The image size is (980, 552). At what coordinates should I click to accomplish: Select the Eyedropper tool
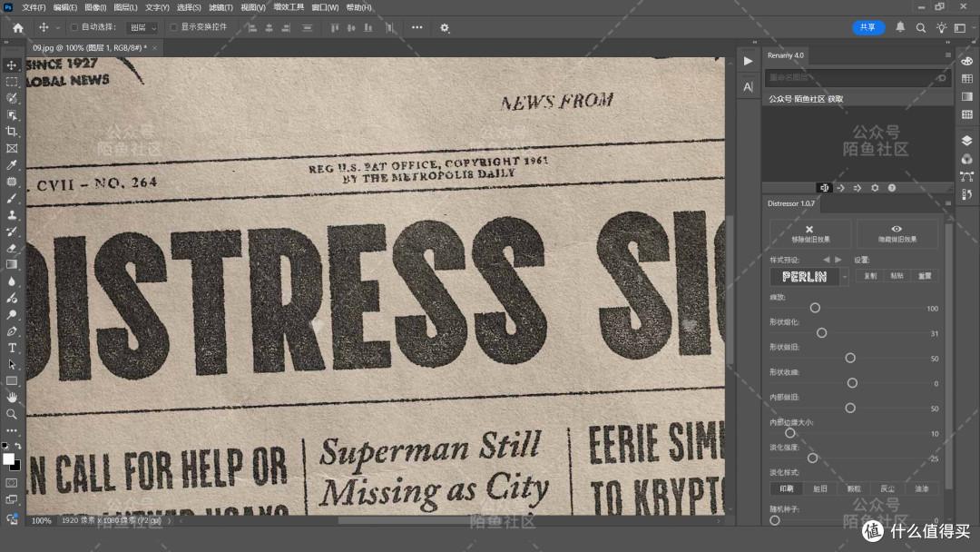pos(12,165)
